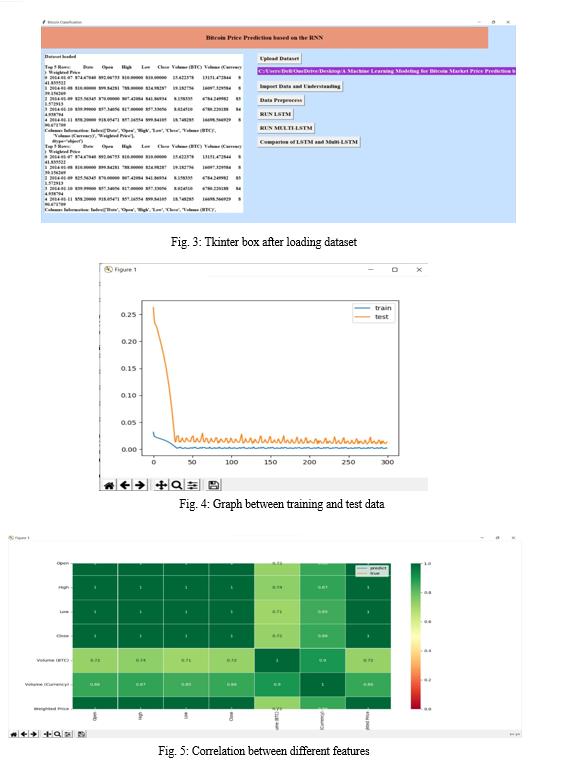Click the purple dataset file path field

click(386, 71)
